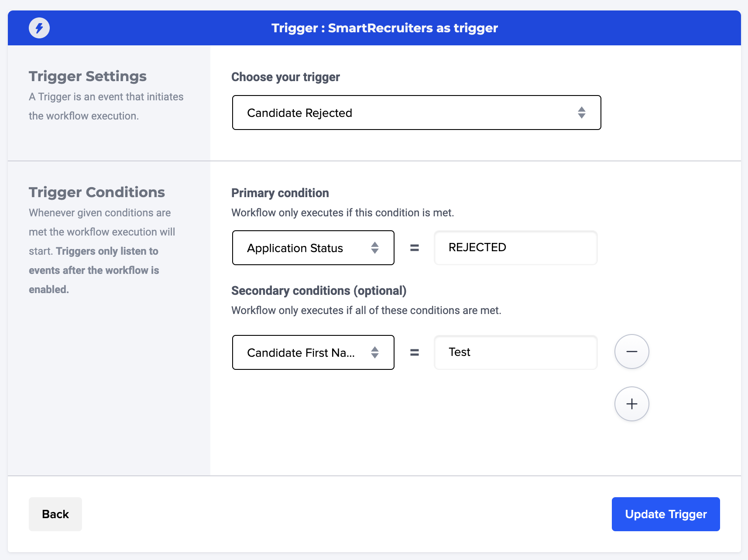The image size is (748, 560).
Task: Add another secondary condition with plus
Action: (631, 404)
